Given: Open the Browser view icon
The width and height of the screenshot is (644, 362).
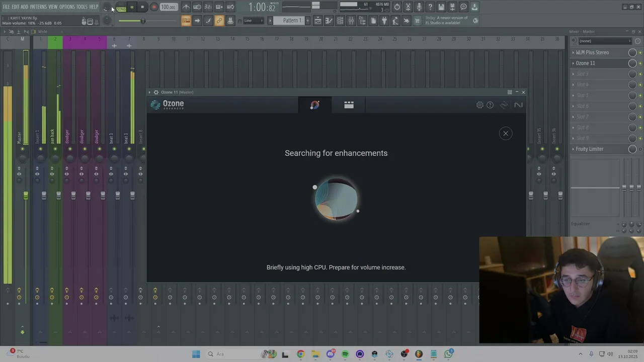Looking at the screenshot, I should pyautogui.click(x=362, y=21).
